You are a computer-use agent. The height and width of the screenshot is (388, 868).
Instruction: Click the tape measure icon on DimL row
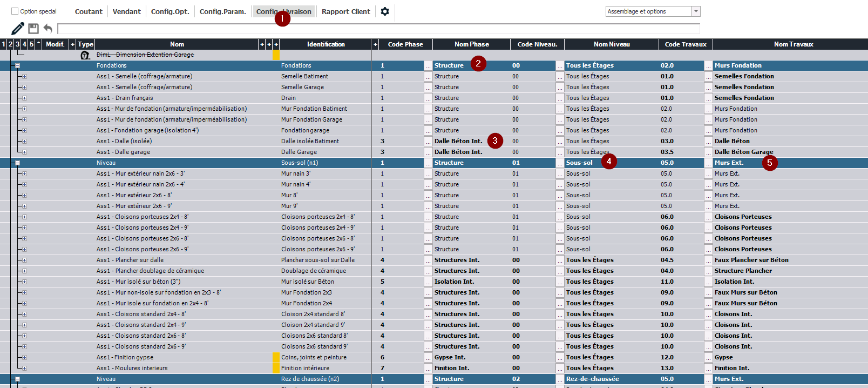coord(85,55)
